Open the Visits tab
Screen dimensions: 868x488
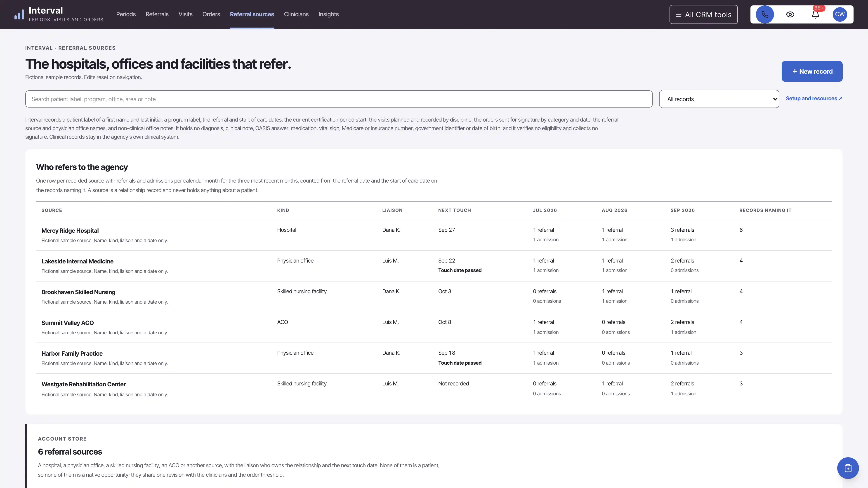185,14
